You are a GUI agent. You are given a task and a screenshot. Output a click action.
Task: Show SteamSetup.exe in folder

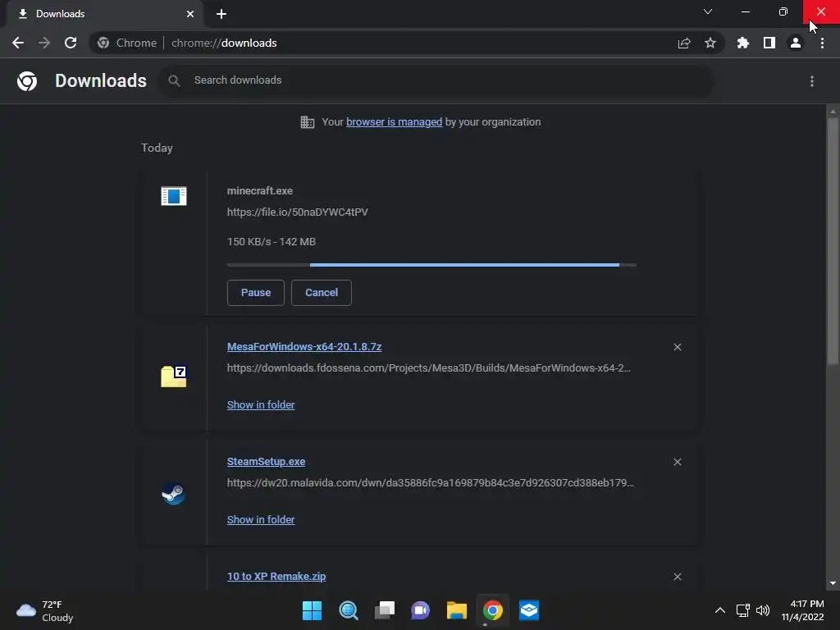261,519
